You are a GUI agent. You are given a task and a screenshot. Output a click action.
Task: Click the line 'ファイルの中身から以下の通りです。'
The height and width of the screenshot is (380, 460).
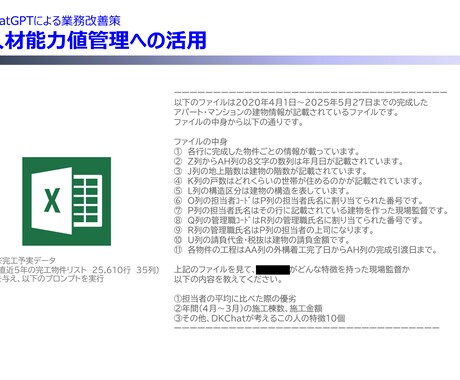pos(239,122)
